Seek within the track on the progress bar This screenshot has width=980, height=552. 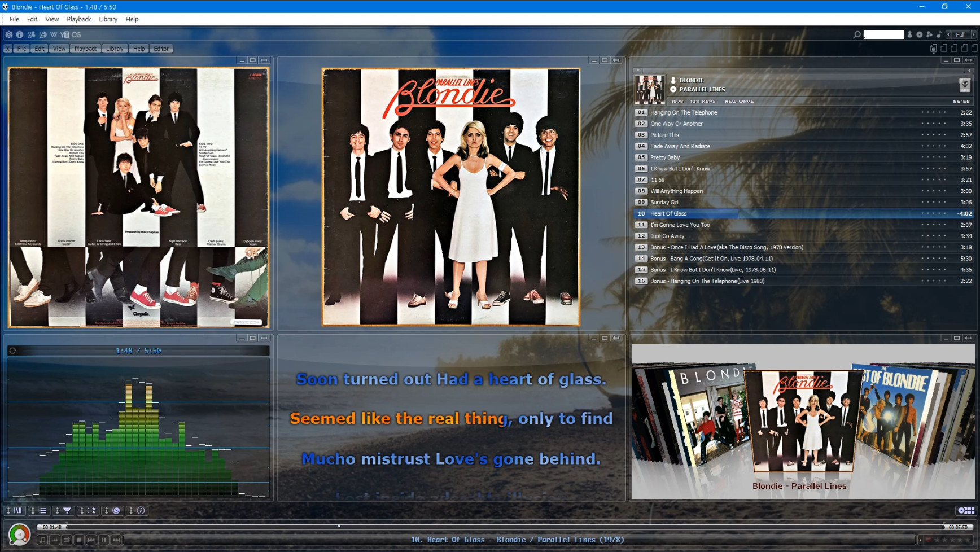click(505, 527)
